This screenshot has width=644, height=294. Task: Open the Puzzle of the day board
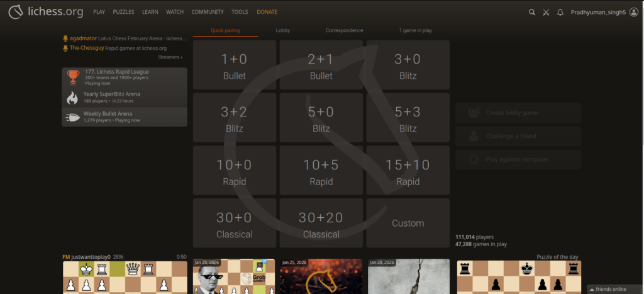tap(519, 278)
